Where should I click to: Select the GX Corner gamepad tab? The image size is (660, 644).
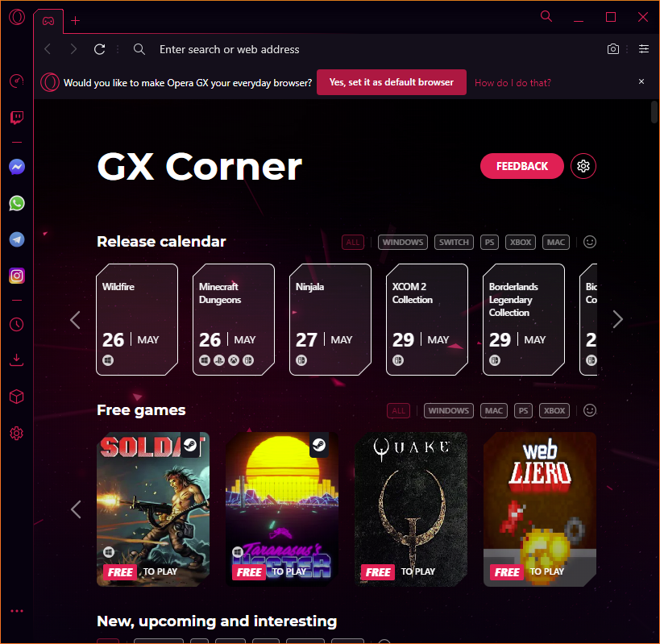pos(48,21)
